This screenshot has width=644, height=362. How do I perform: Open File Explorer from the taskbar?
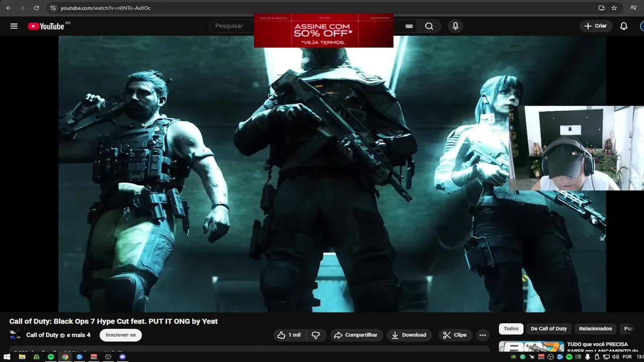[x=22, y=357]
